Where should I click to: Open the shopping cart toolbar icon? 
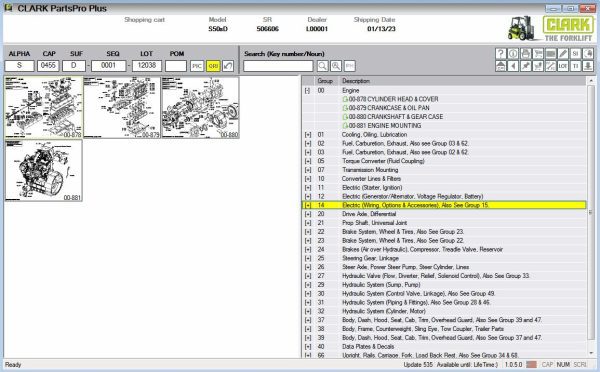[538, 54]
